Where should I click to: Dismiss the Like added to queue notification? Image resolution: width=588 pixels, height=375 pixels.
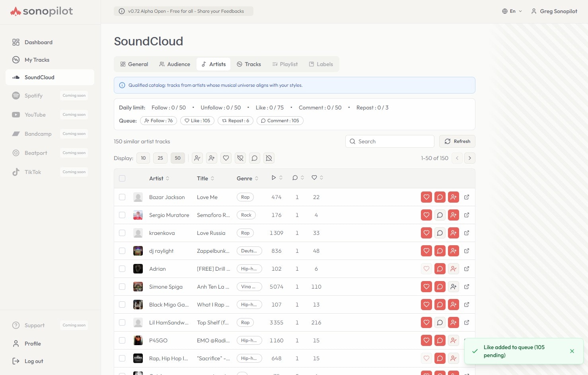(572, 351)
